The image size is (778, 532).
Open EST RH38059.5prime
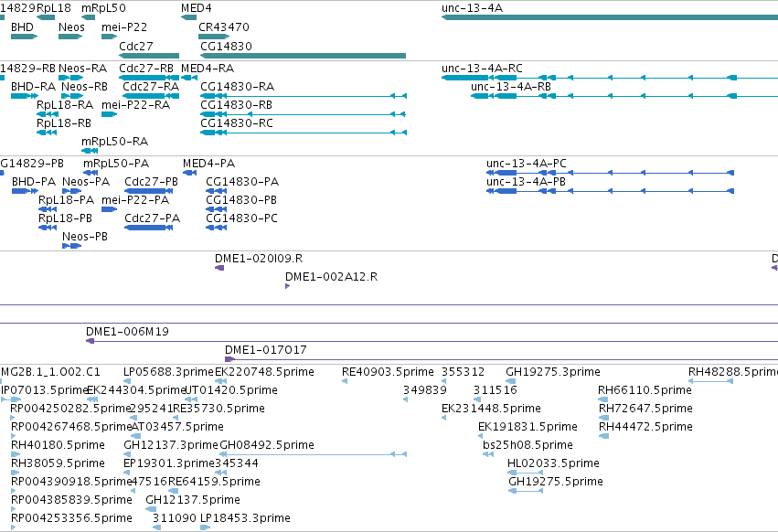tap(16, 473)
